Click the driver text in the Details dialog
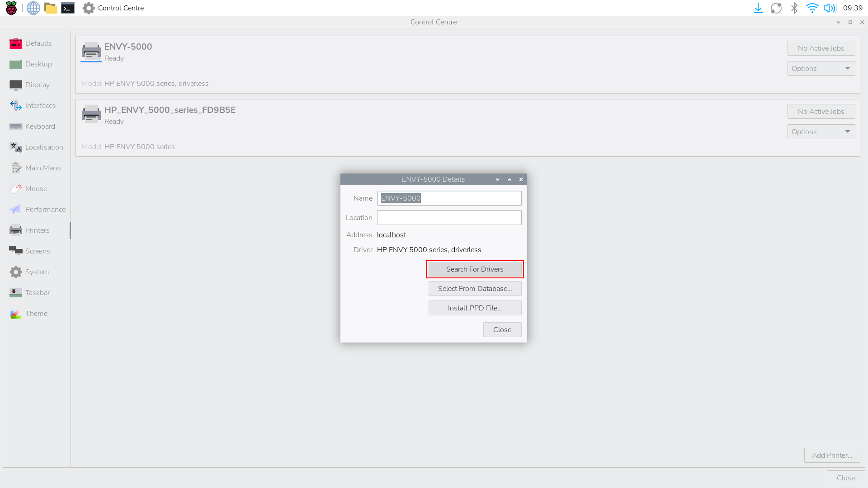This screenshot has height=488, width=868. (x=429, y=250)
